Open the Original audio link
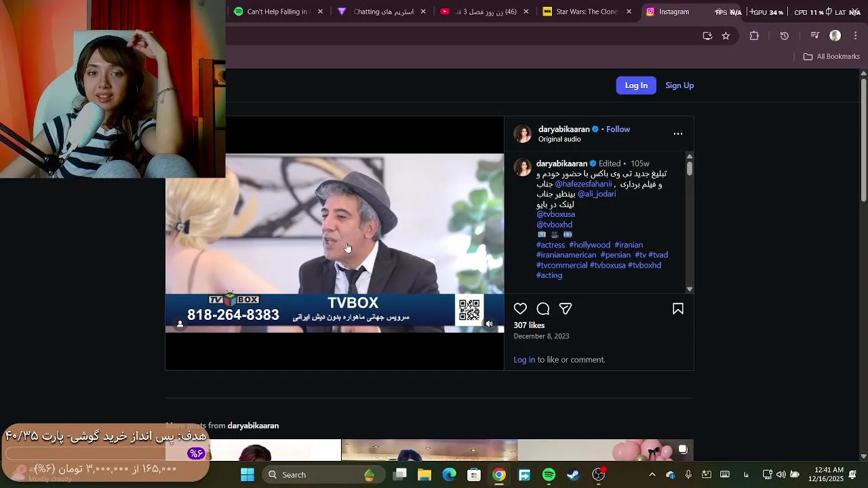The width and height of the screenshot is (868, 488). (559, 140)
